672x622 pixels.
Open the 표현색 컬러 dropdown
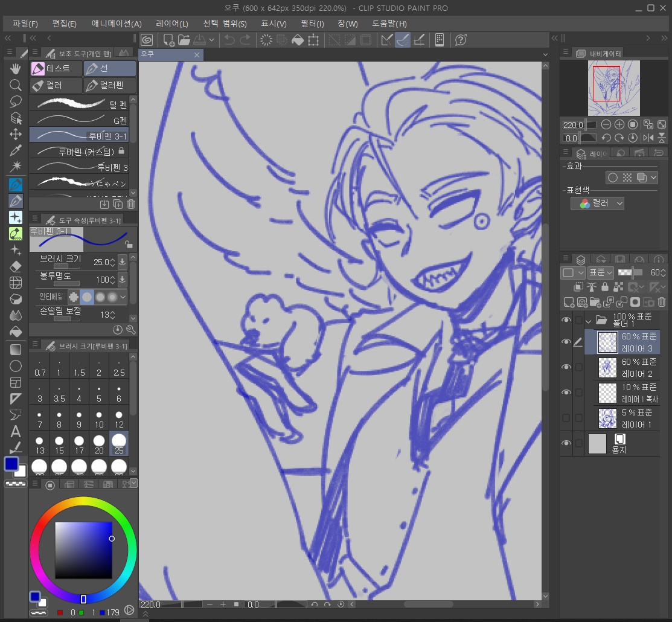597,204
